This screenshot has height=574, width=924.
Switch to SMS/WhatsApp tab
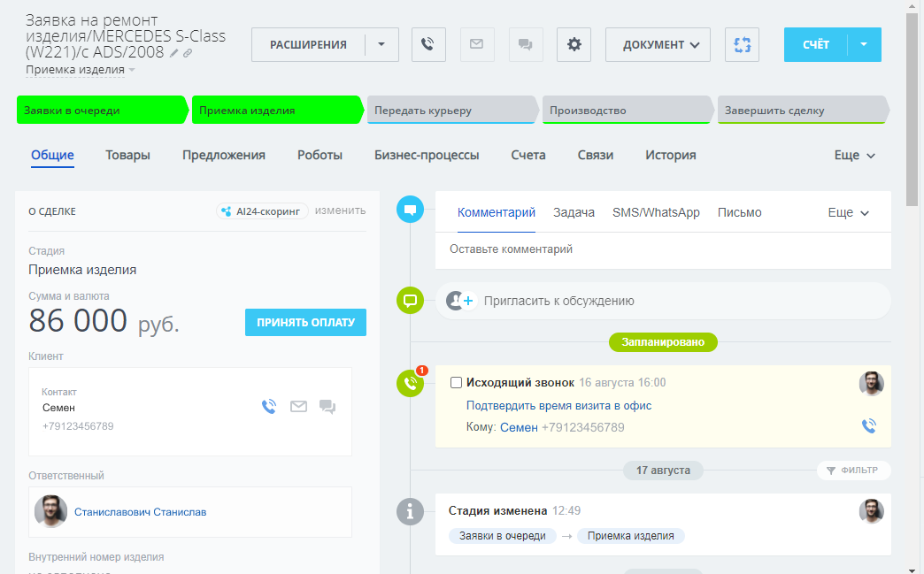coord(656,212)
